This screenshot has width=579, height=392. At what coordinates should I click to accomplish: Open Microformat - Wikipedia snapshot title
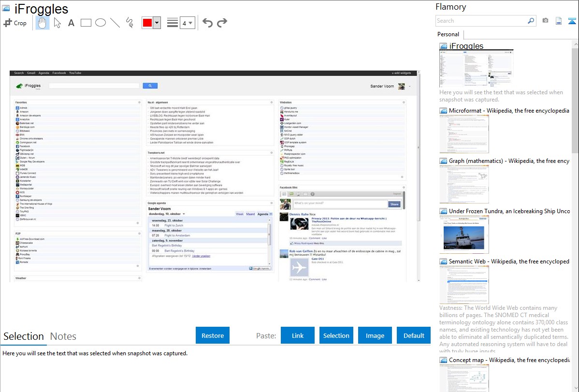click(509, 111)
